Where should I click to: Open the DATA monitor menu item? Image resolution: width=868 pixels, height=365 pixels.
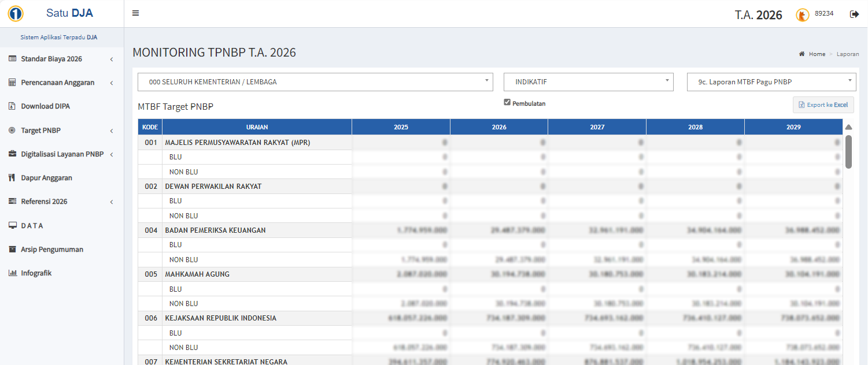coord(32,226)
